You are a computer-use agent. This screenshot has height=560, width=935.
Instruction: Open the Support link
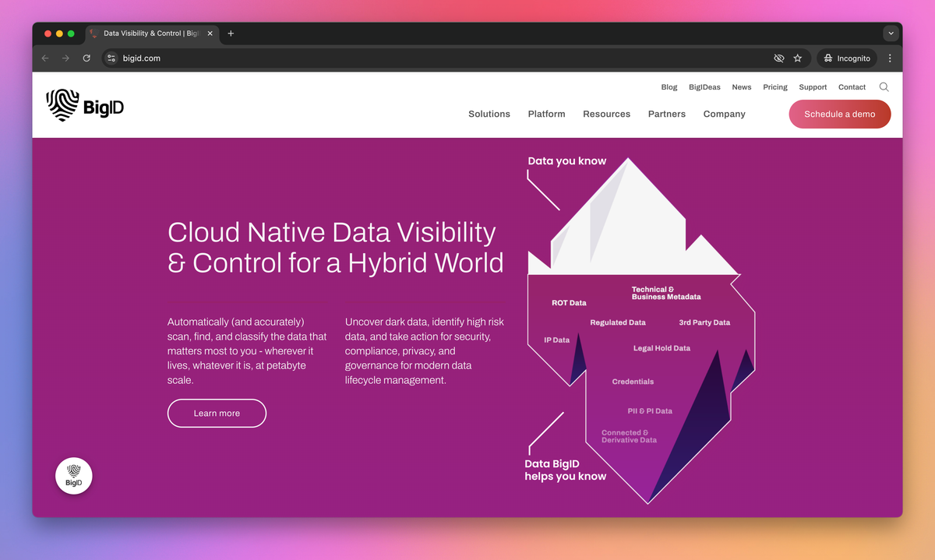coord(813,87)
